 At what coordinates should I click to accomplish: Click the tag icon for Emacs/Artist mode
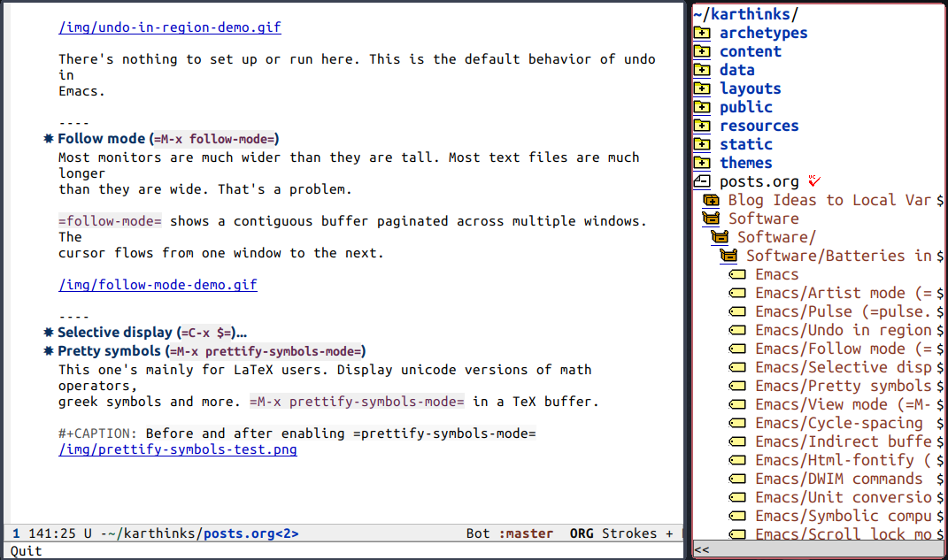pyautogui.click(x=737, y=294)
